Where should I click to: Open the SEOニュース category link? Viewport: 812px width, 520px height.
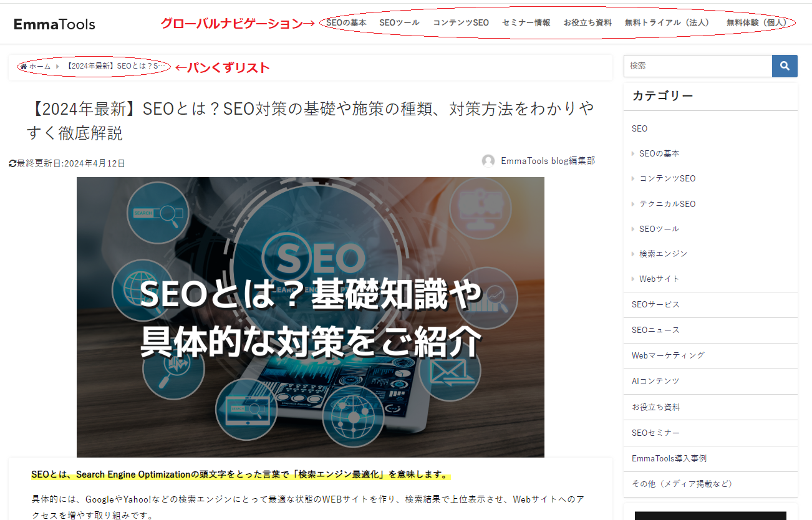click(655, 330)
